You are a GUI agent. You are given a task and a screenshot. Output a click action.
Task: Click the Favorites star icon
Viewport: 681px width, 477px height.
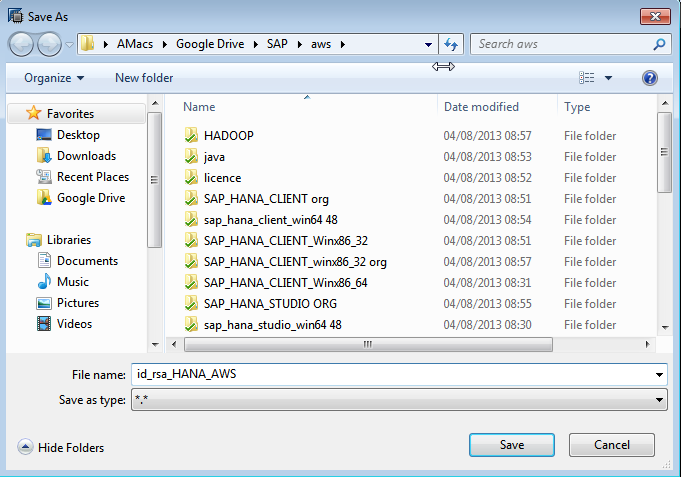[x=33, y=113]
